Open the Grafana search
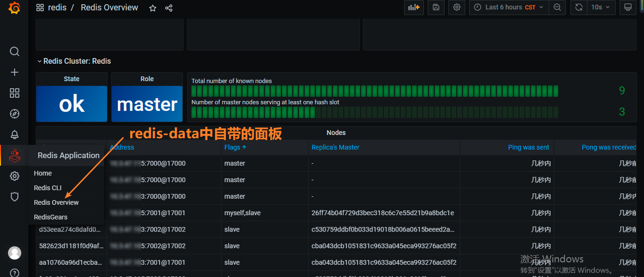 click(14, 51)
